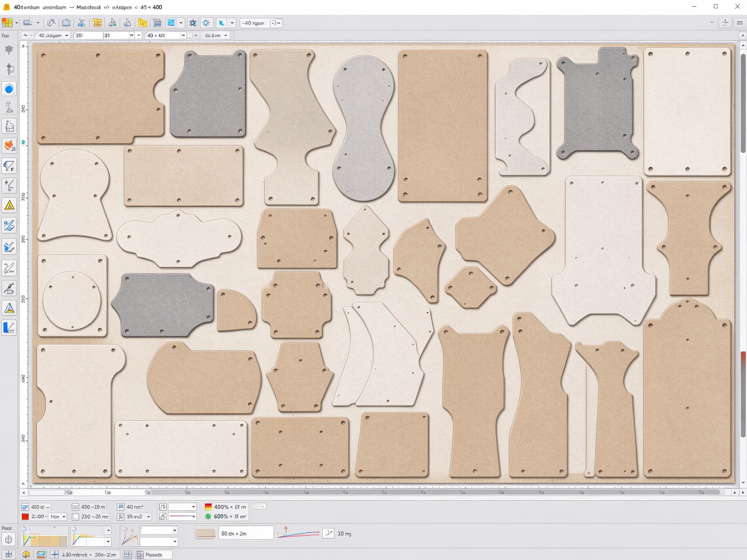Select the rainbow triangle tool in sidebar

[x=9, y=308]
